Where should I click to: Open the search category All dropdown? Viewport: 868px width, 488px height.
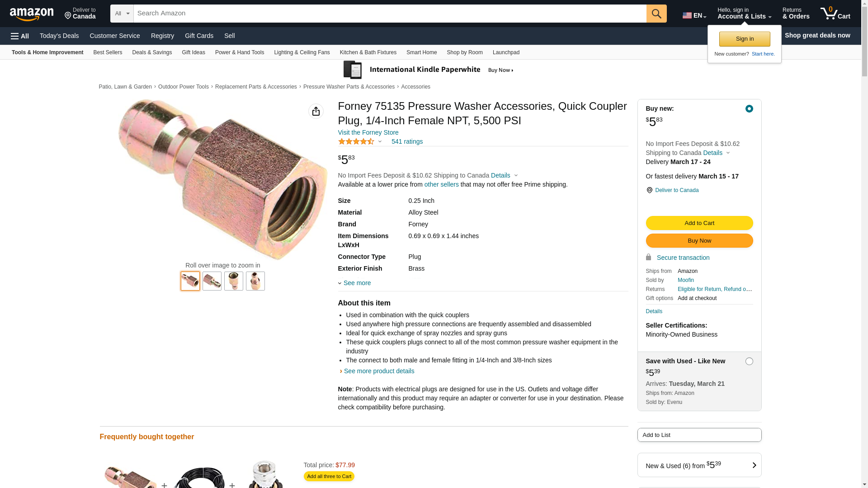click(122, 14)
